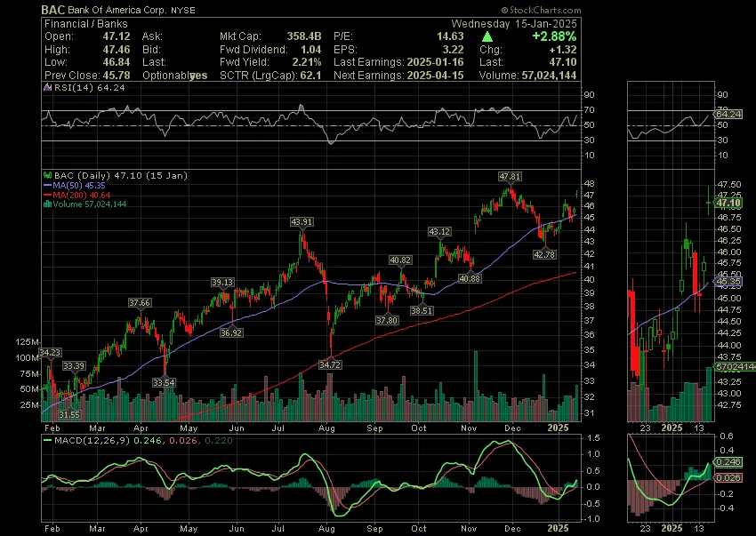Viewport: 756px width, 536px height.
Task: Click the Last Earnings 2025-01-16 date
Action: point(436,62)
